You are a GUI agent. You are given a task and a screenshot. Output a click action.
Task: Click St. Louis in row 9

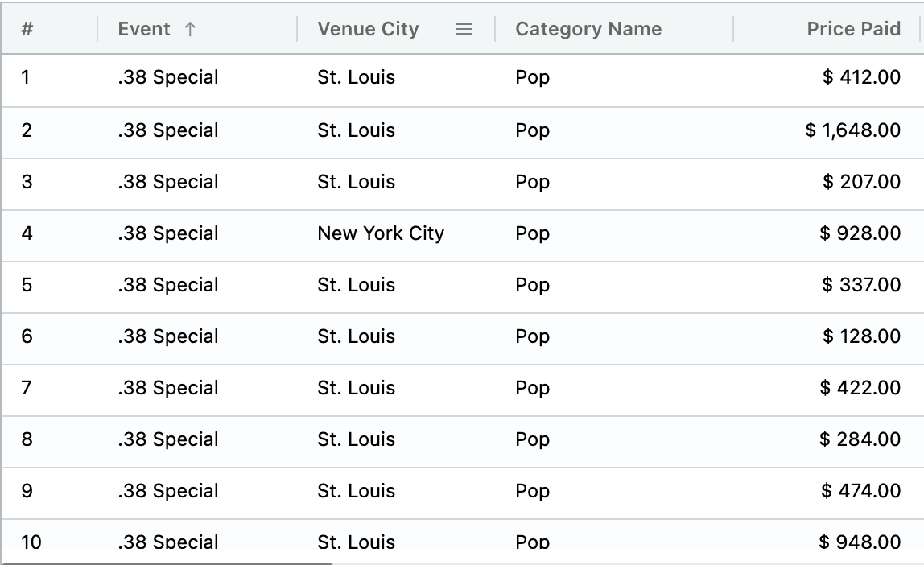click(x=356, y=491)
